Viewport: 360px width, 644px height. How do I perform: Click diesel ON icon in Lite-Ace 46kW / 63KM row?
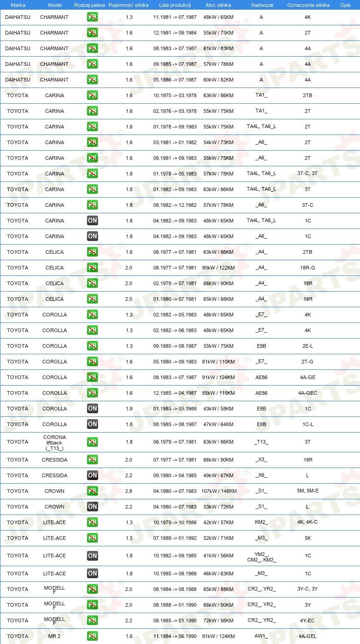(93, 574)
